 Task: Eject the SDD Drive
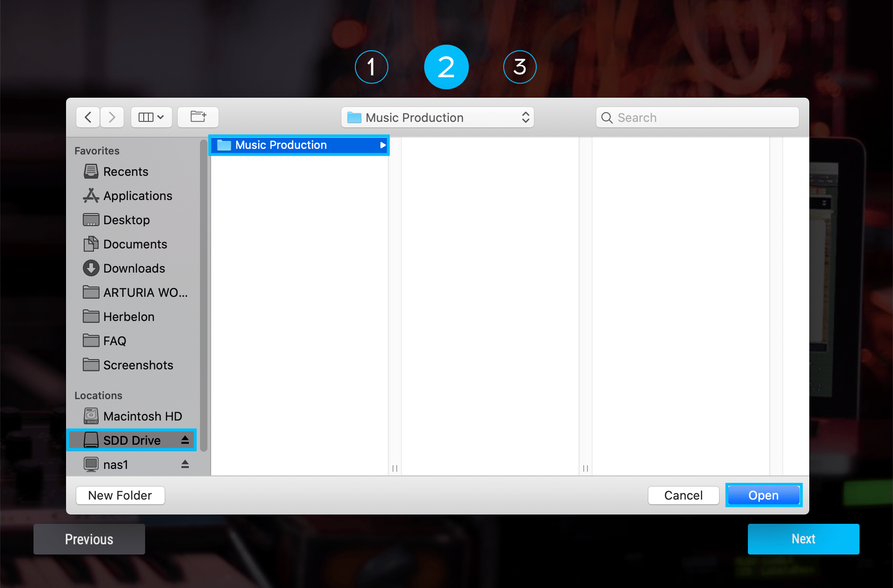(185, 440)
